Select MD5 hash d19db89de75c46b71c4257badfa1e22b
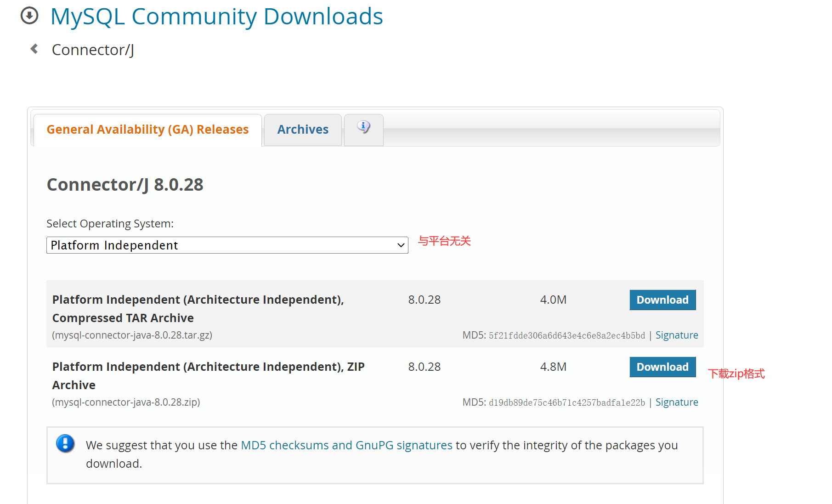 [x=566, y=403]
